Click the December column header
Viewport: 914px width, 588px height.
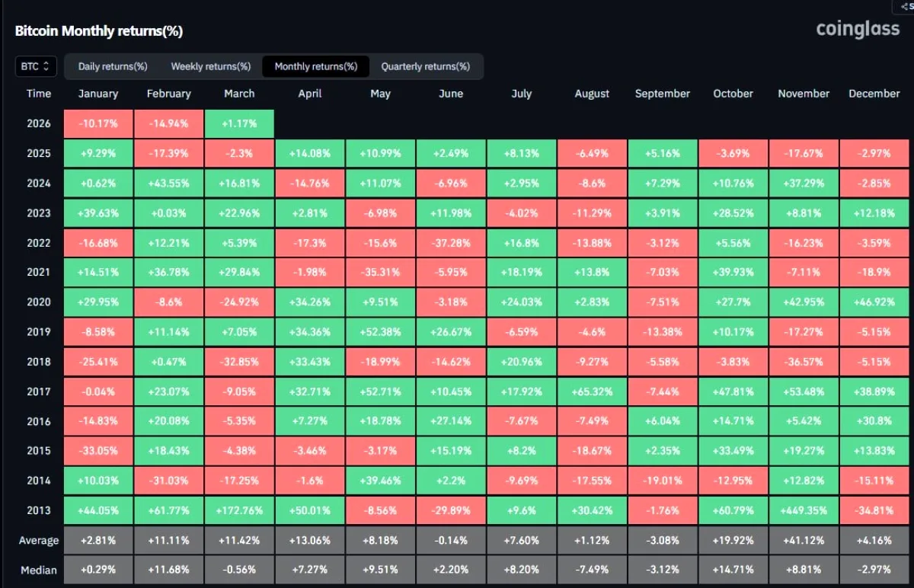[x=874, y=94]
